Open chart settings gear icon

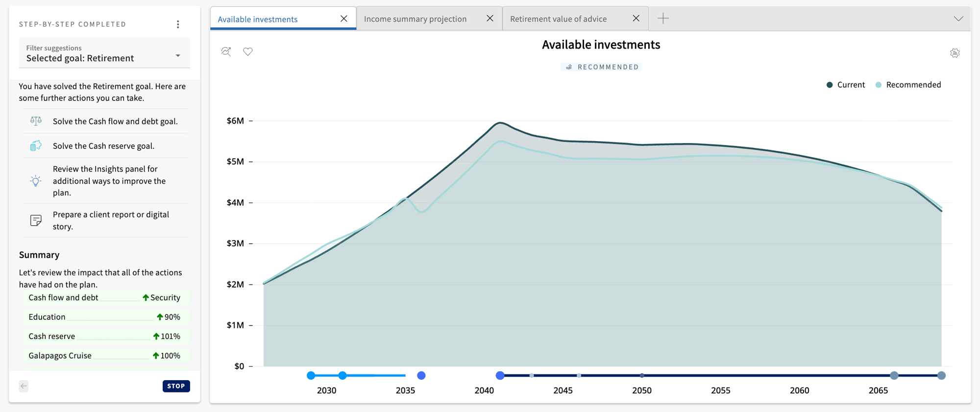coord(955,53)
